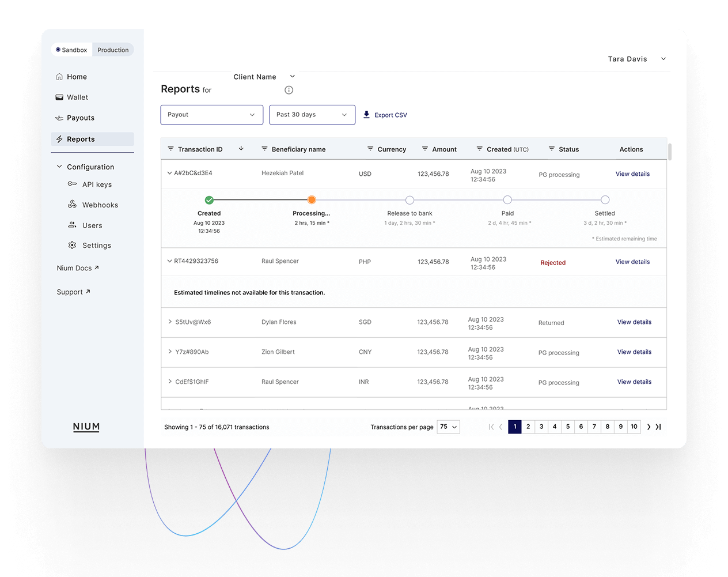This screenshot has width=728, height=577.
Task: Go to Webhooks in the sidebar
Action: (100, 205)
